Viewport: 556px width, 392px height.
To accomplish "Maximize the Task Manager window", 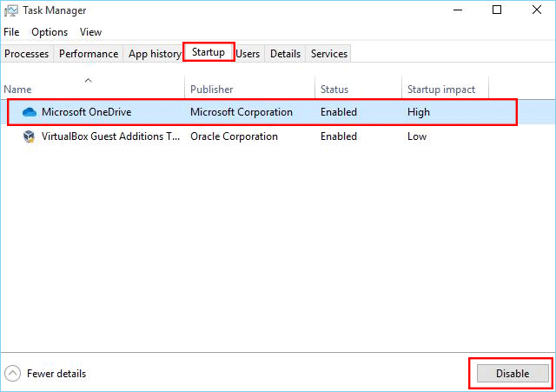I will pyautogui.click(x=497, y=10).
